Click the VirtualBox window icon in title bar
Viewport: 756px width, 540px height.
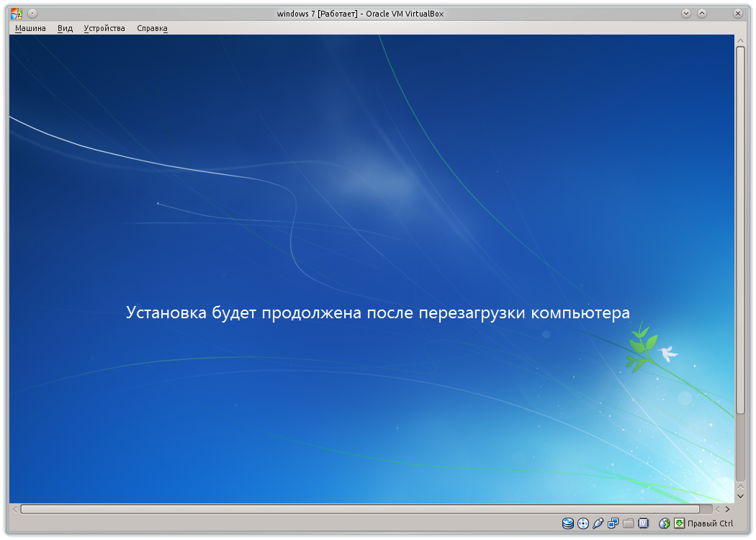(x=16, y=12)
